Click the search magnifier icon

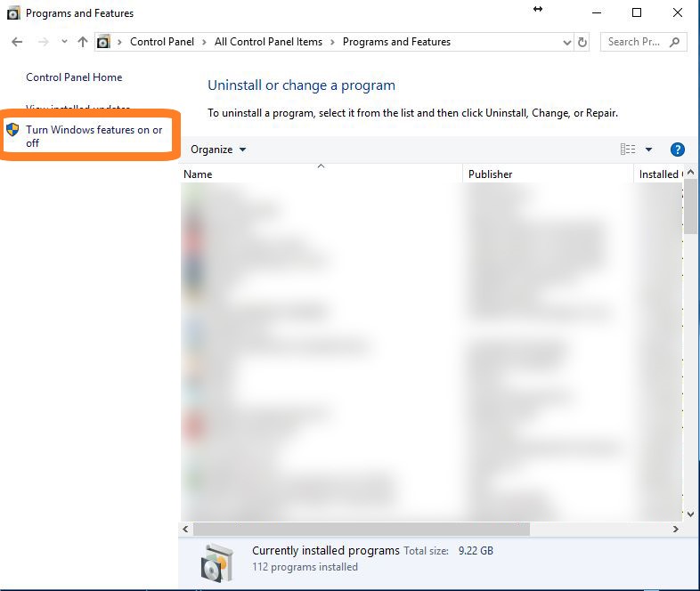coord(674,42)
